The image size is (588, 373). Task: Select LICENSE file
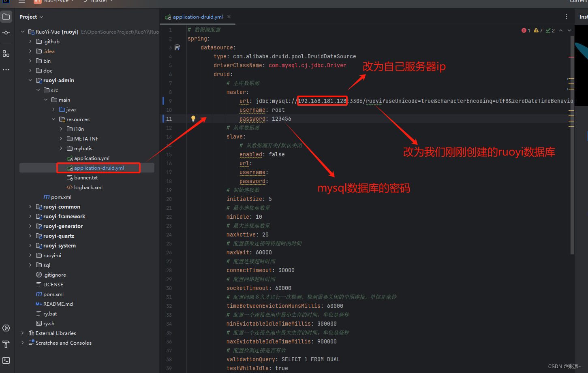point(49,284)
